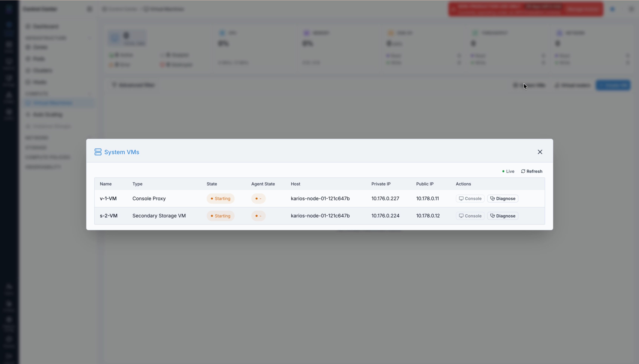
Task: Diagnose the s-2-VM Secondary Storage VM
Action: click(x=503, y=216)
